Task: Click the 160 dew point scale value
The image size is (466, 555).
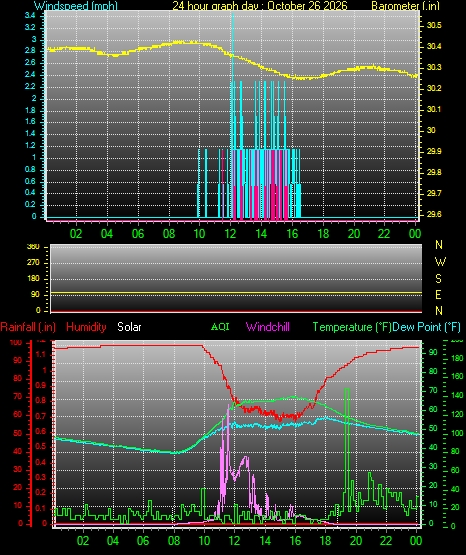Action: 457,376
